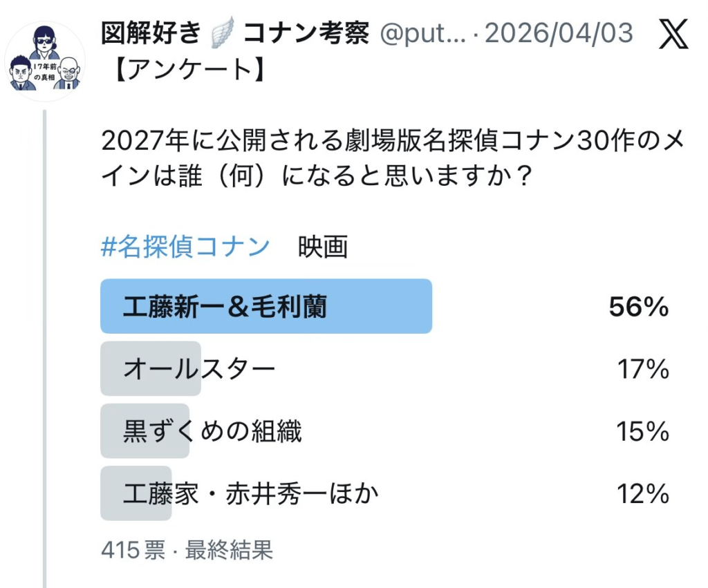The height and width of the screenshot is (588, 708).
Task: Open the 2026/04/03 post timestamp
Action: 559,32
